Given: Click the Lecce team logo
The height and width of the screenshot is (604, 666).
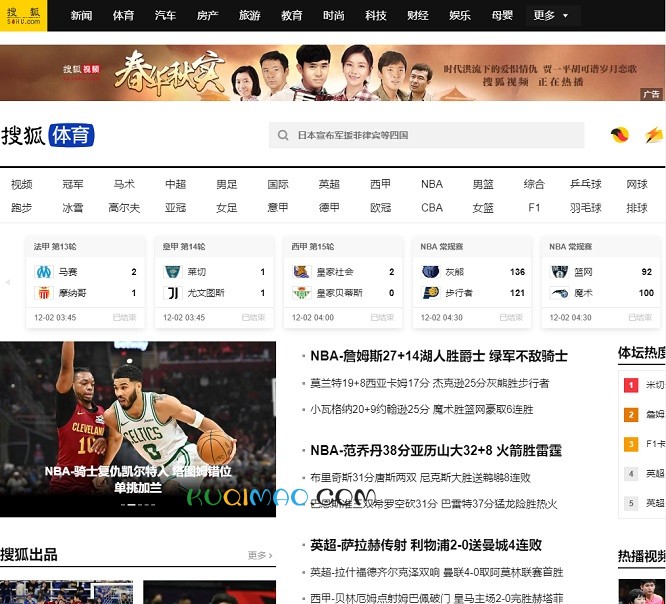Looking at the screenshot, I should (173, 272).
